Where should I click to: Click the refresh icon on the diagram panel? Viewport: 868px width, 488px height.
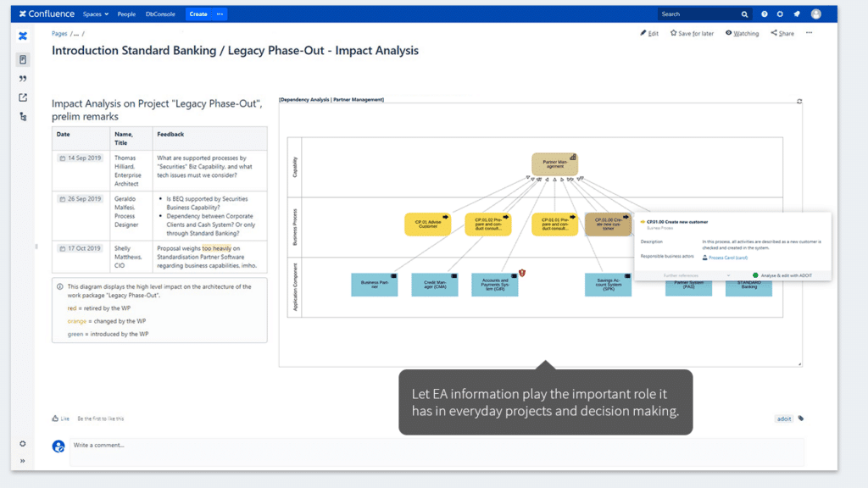click(798, 100)
